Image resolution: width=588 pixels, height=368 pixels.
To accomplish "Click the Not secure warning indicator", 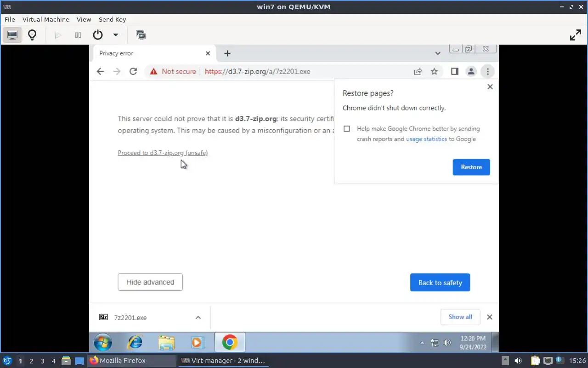I will click(173, 71).
